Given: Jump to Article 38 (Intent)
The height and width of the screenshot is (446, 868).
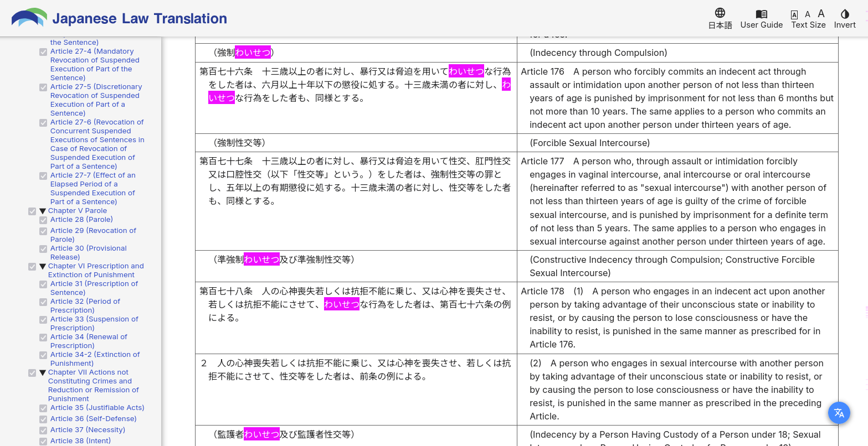Looking at the screenshot, I should click(x=80, y=441).
